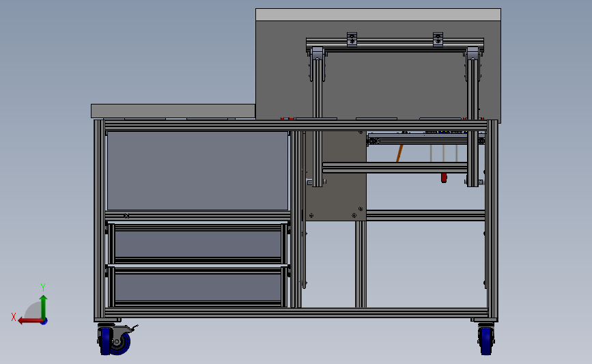592x364 pixels.
Task: Select the right mounting bracket on the top rail
Action: 438,40
